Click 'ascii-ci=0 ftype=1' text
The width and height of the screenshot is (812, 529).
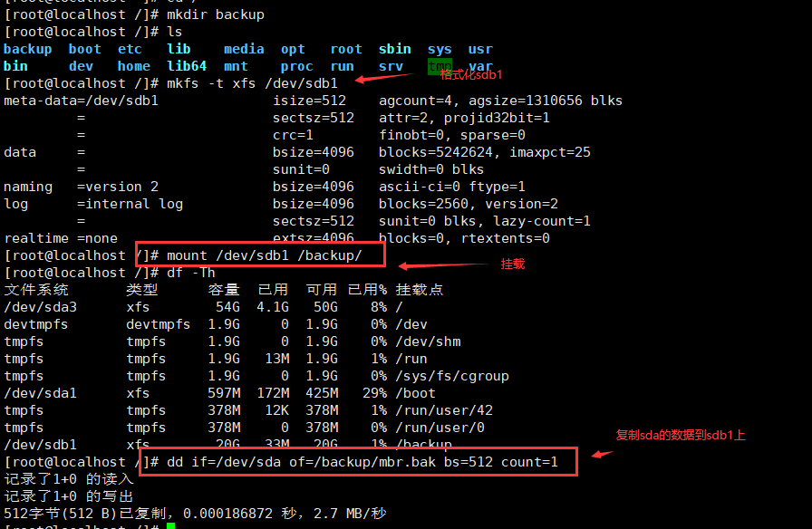(451, 187)
